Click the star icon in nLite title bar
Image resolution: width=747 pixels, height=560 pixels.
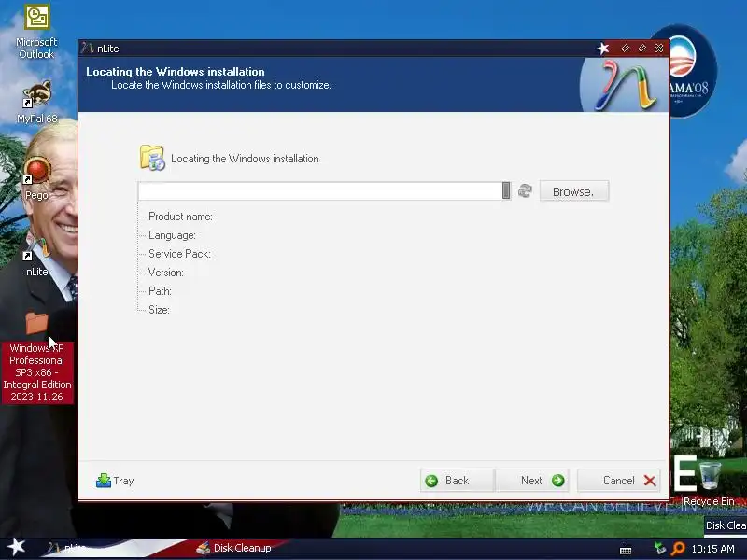point(603,49)
